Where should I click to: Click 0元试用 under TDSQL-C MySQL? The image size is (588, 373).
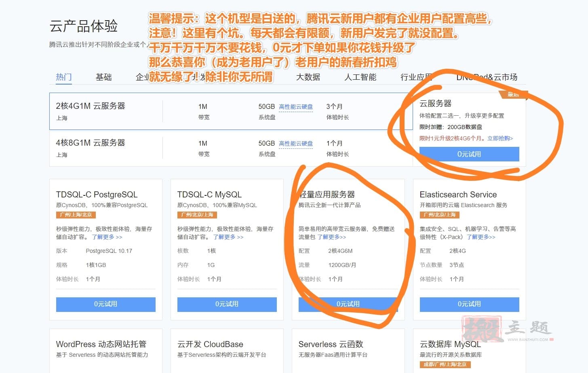(x=227, y=304)
